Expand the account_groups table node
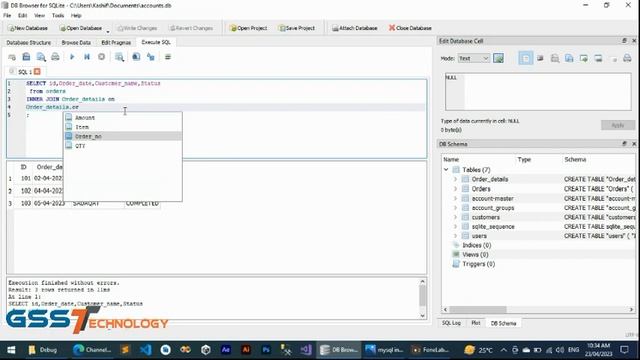Screen dimensions: 640x360 click(x=456, y=208)
